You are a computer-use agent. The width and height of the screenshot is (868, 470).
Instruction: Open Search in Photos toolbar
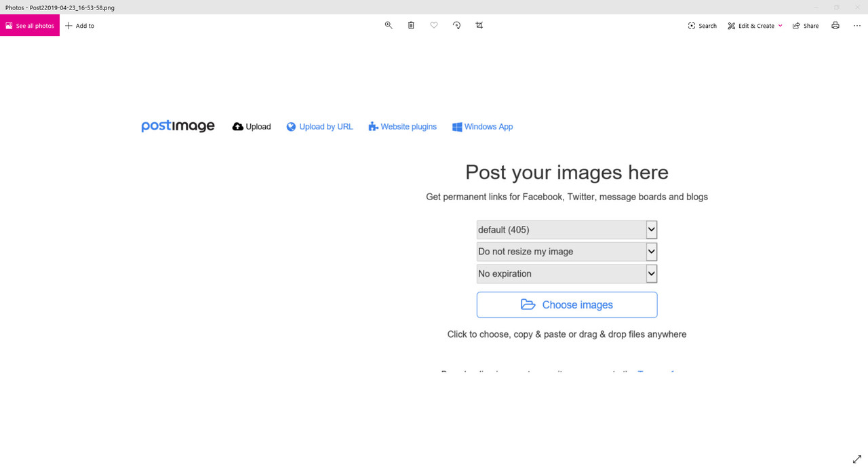pos(702,26)
